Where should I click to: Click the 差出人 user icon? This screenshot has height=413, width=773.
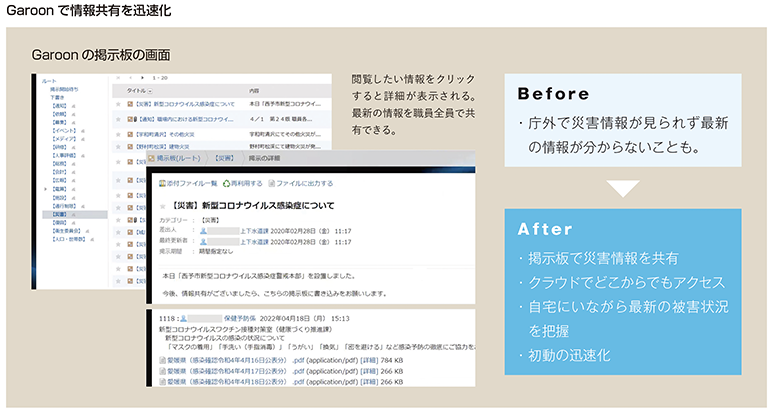205,231
